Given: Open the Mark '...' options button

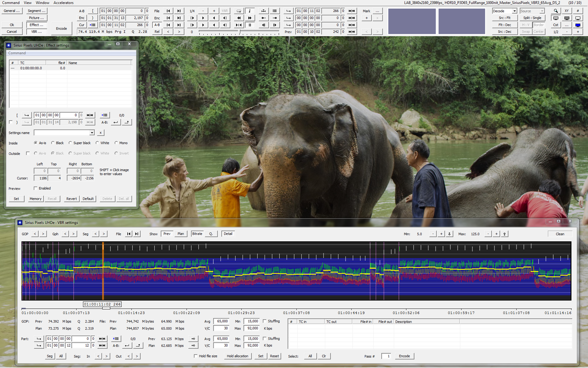Looking at the screenshot, I should tap(377, 11).
